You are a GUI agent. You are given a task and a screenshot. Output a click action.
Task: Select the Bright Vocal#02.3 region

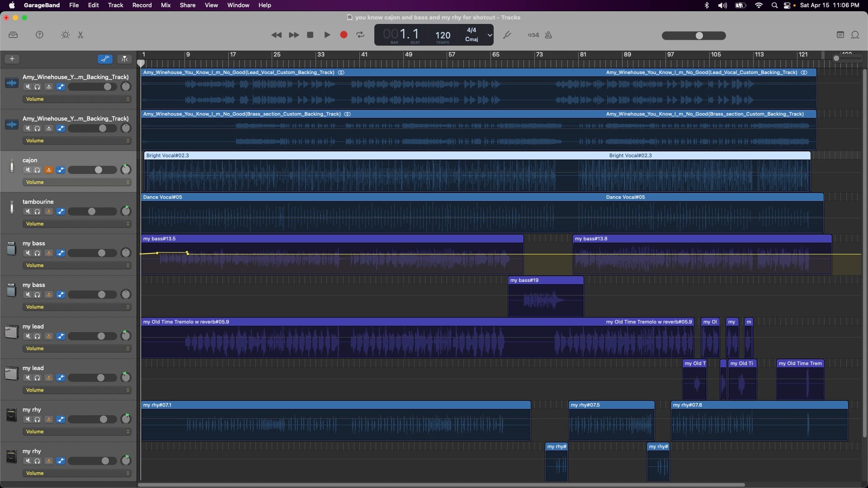(x=477, y=171)
